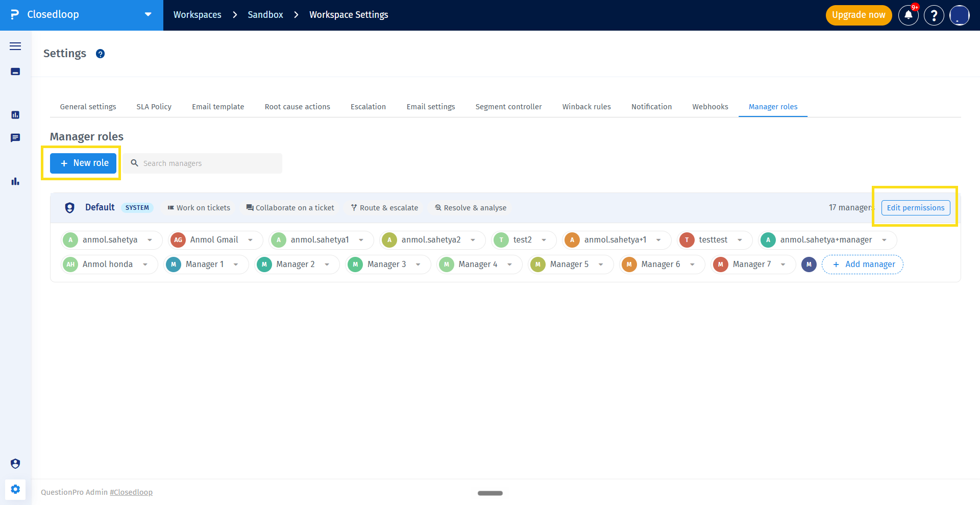This screenshot has width=980, height=505.
Task: Click the Upgrade now button
Action: point(859,15)
